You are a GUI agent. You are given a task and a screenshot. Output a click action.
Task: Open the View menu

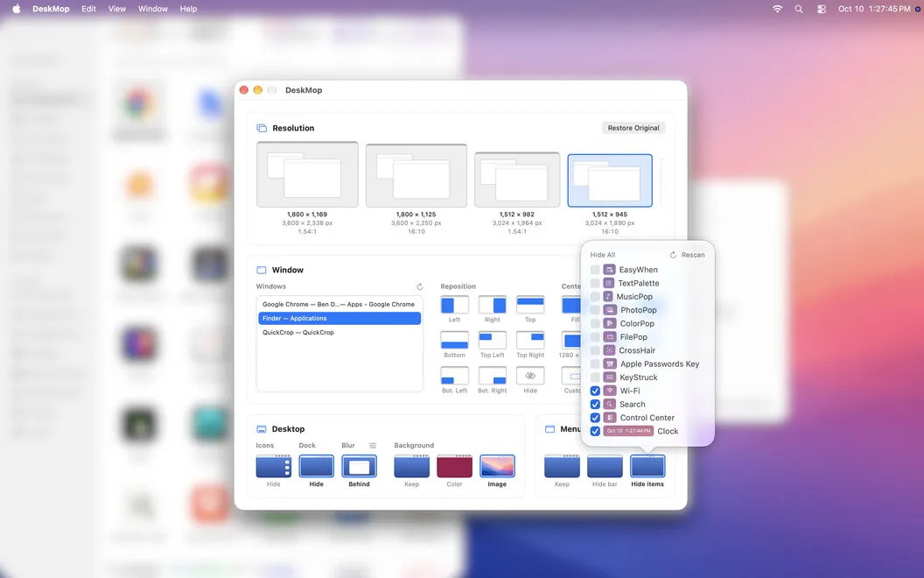click(x=117, y=9)
